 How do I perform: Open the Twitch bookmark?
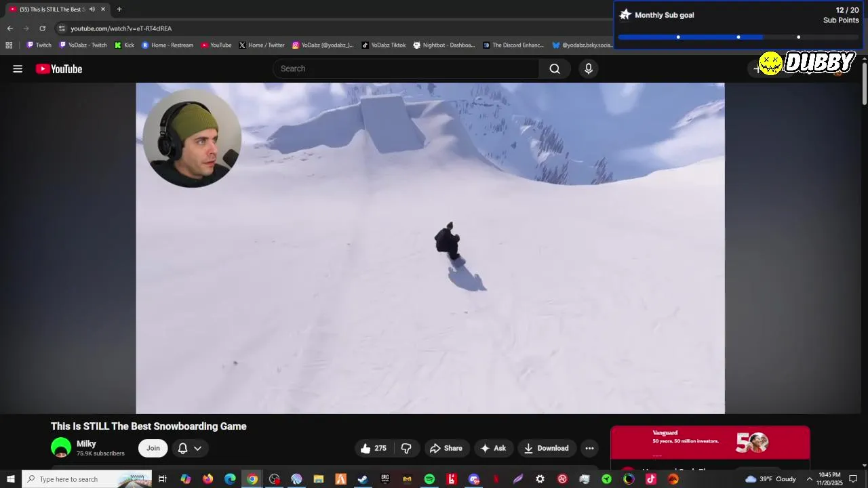(39, 45)
